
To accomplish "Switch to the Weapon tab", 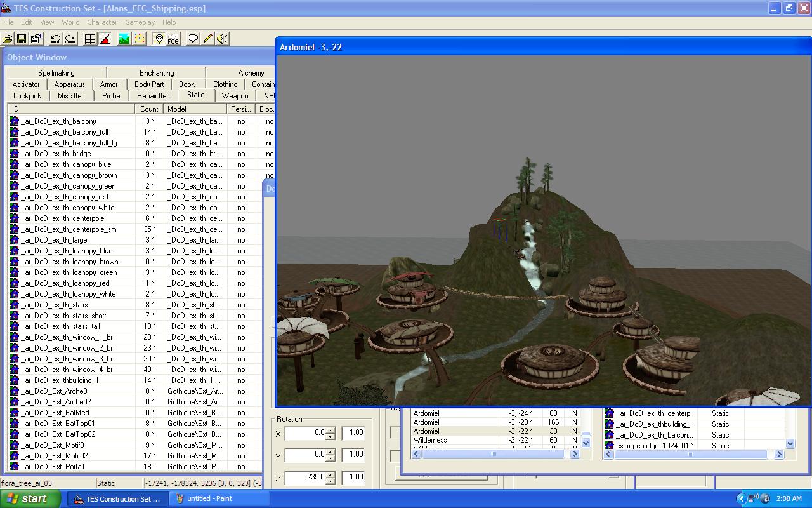I will click(x=235, y=96).
